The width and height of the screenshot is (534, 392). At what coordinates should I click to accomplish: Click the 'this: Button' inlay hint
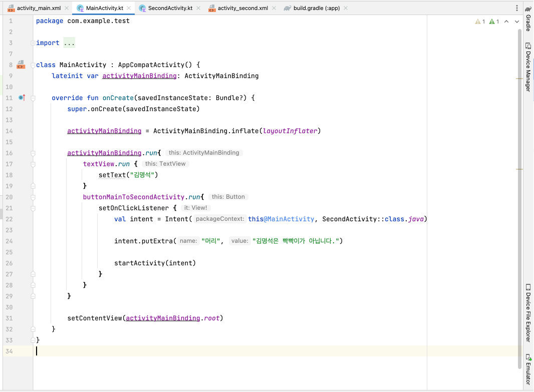(x=228, y=197)
